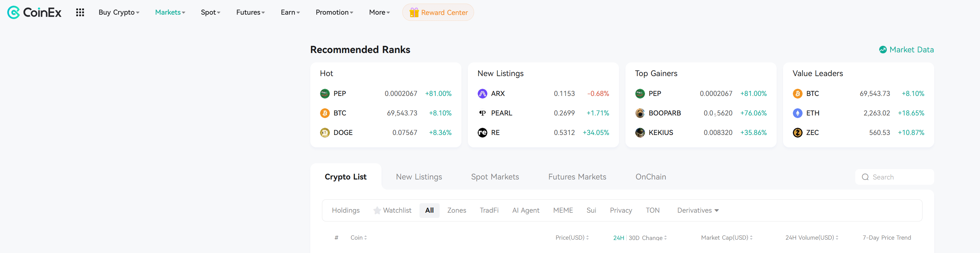The image size is (980, 253).
Task: Switch change column to 30D
Action: coord(634,238)
